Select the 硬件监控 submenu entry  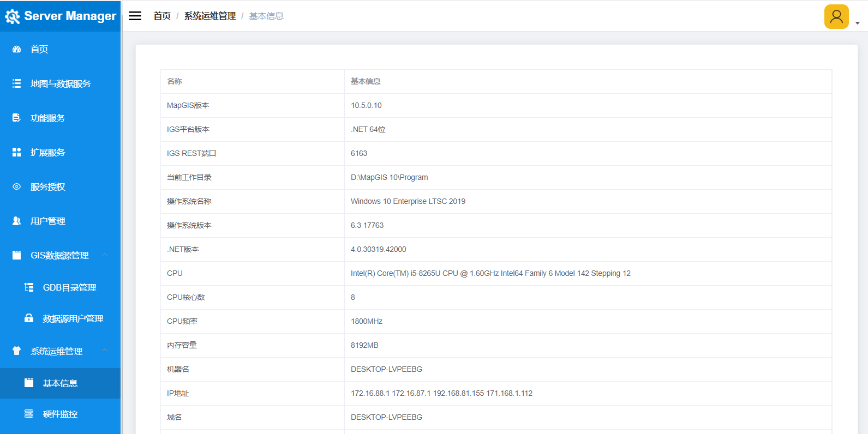pyautogui.click(x=60, y=414)
